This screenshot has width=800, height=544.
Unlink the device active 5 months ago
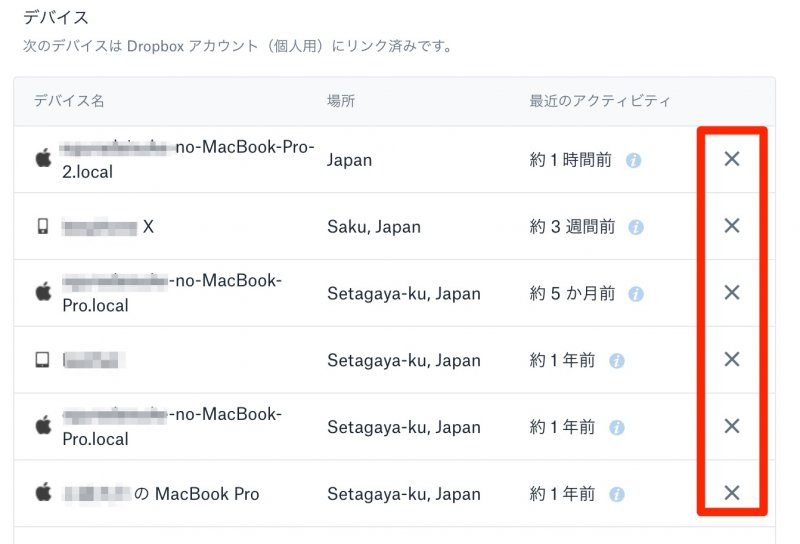click(732, 292)
